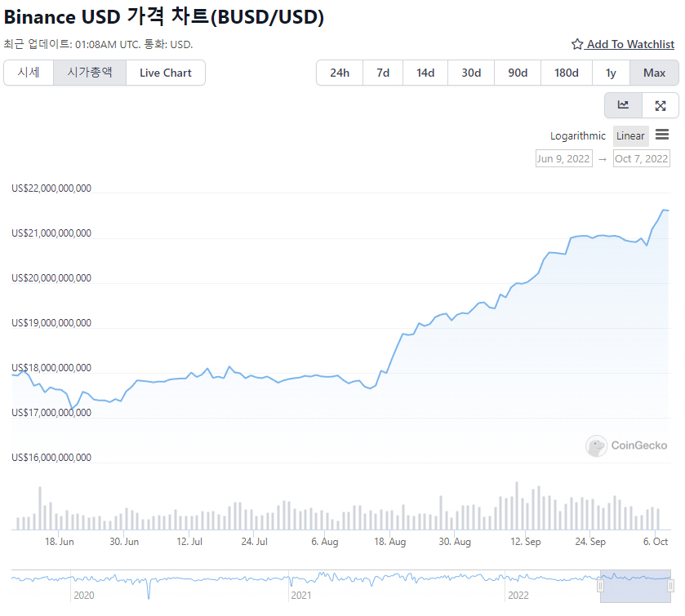Click the line chart view icon
Viewport: 685px width, 616px height.
point(623,105)
